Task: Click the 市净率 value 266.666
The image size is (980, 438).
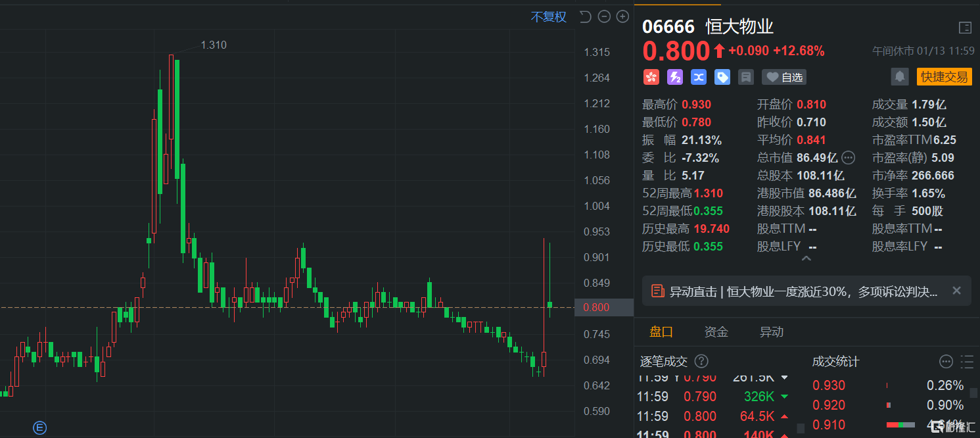Action: click(x=933, y=176)
